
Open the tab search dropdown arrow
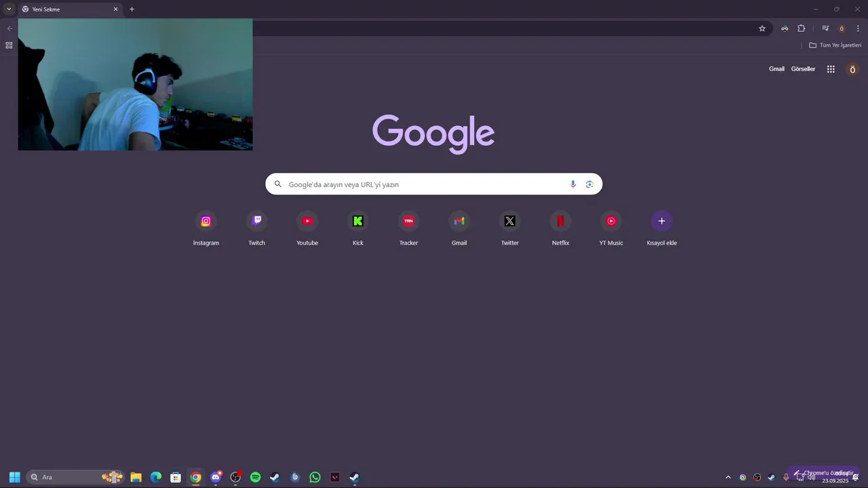[9, 9]
